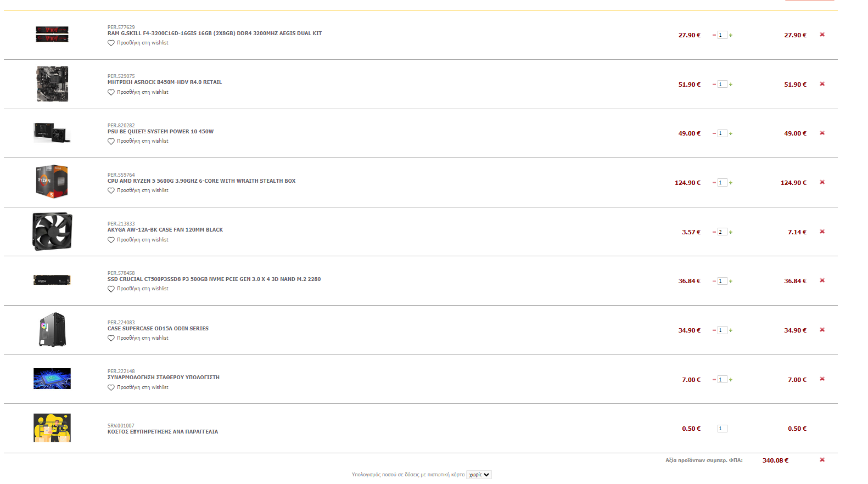This screenshot has height=484, width=868.
Task: Open ΜΗΤΡΙΚΗ ASROCK B450M-HDV R4.0 product page
Action: (x=165, y=82)
